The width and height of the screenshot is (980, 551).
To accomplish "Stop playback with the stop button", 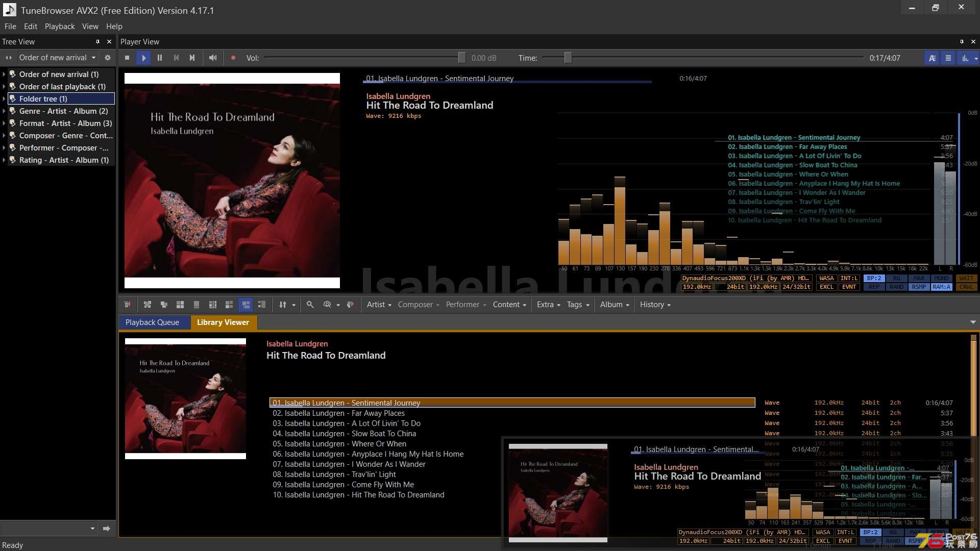I will coord(127,58).
